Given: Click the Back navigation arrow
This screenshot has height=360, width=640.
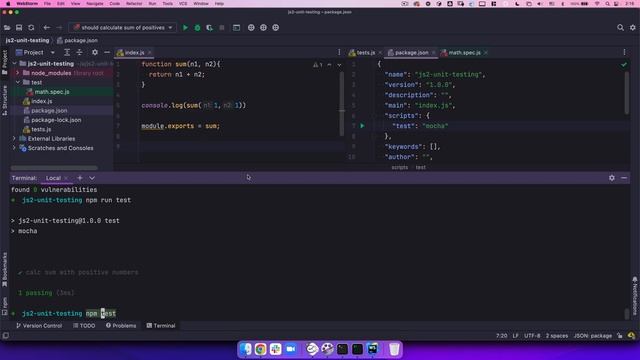Looking at the screenshot, I should click(x=47, y=28).
